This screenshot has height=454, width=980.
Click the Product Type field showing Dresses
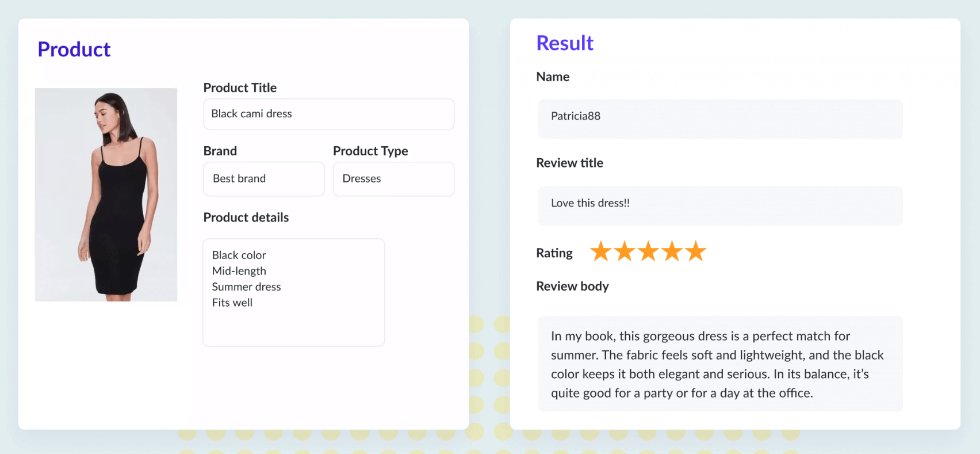click(x=393, y=178)
